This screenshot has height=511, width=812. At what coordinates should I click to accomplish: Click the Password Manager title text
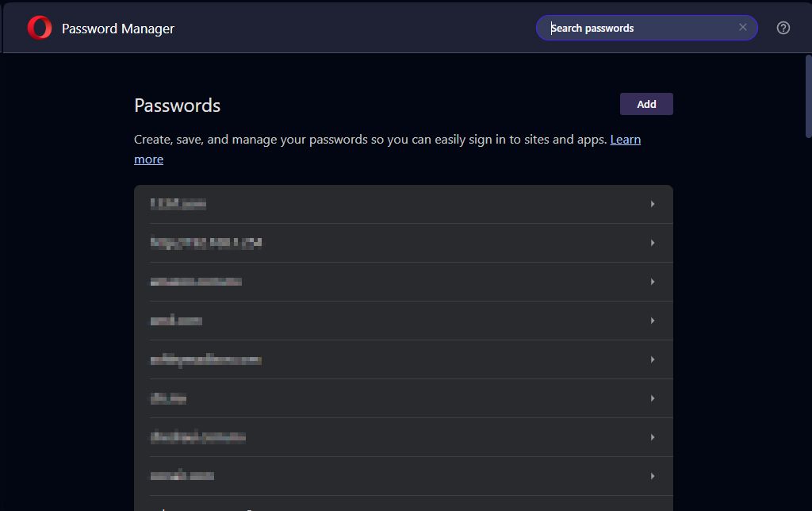tap(118, 29)
